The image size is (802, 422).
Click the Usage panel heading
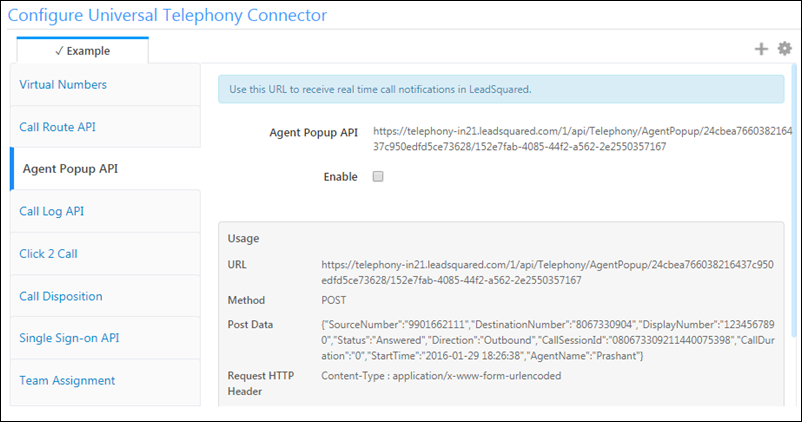244,239
